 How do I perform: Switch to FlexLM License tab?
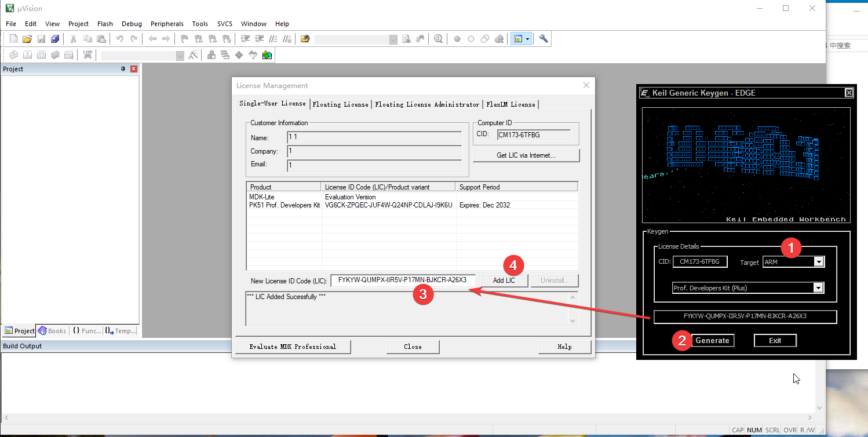(510, 104)
